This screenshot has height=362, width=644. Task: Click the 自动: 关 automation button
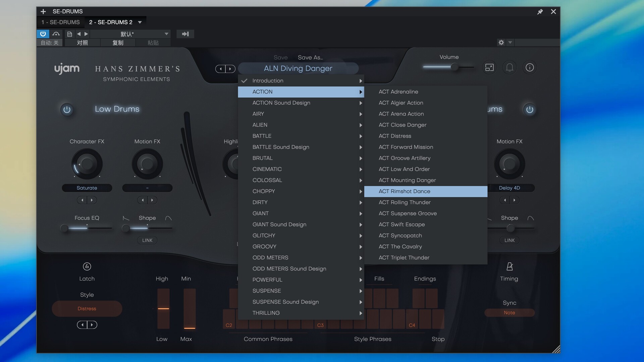(x=50, y=43)
